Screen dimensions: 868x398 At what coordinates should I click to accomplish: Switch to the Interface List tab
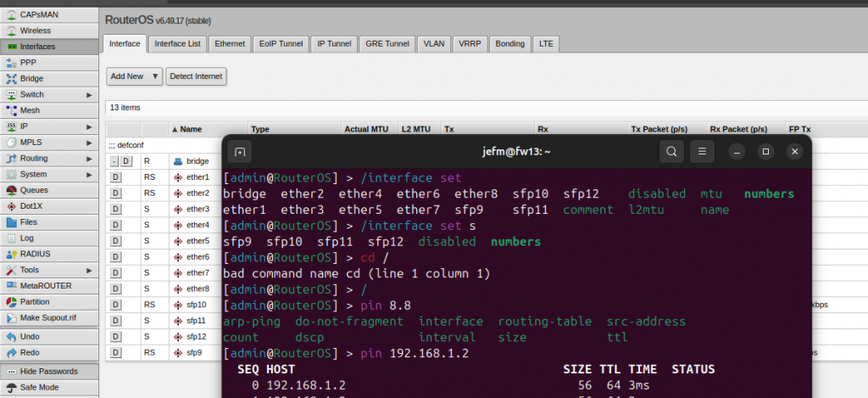pos(178,44)
